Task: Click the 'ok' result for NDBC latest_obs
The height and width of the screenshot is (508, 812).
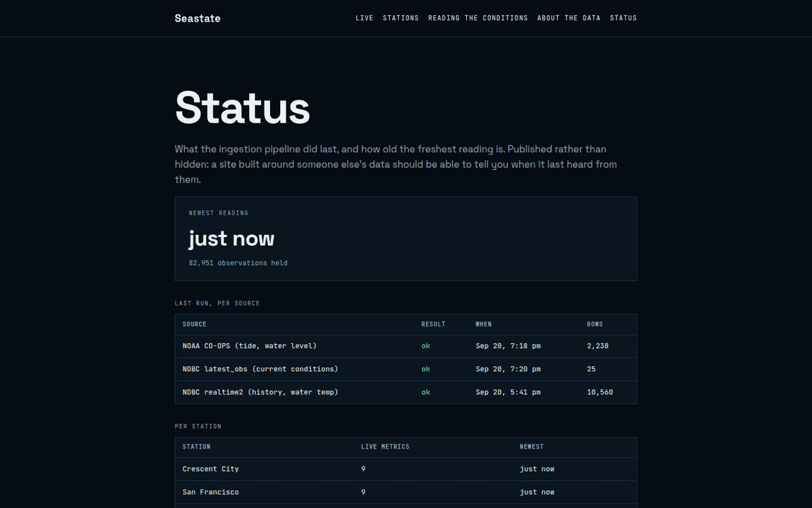Action: 426,369
